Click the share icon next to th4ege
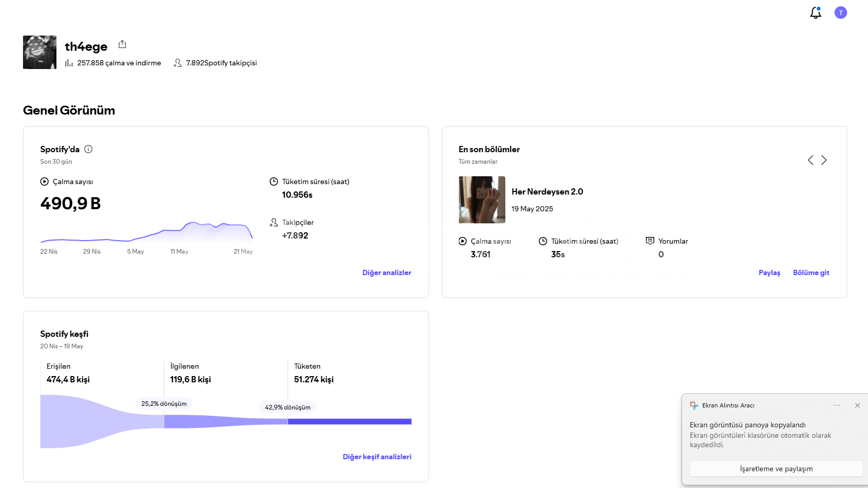This screenshot has height=488, width=868. point(122,44)
